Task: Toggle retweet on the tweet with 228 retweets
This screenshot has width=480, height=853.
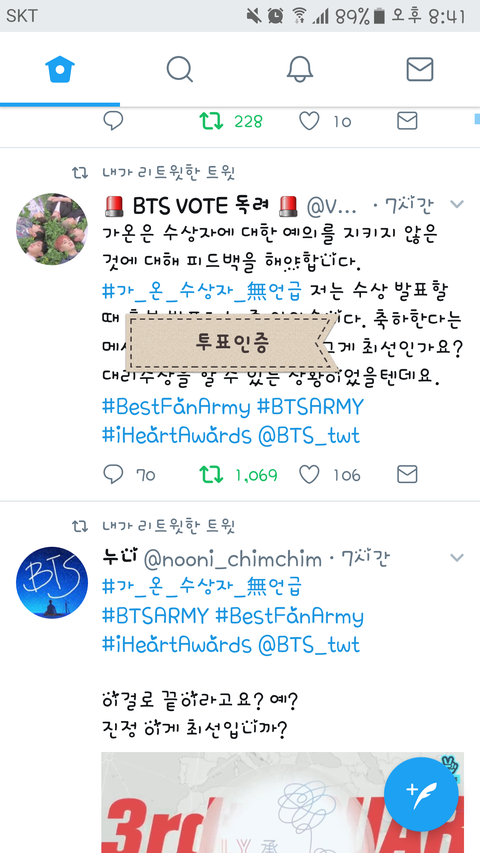Action: (x=211, y=121)
